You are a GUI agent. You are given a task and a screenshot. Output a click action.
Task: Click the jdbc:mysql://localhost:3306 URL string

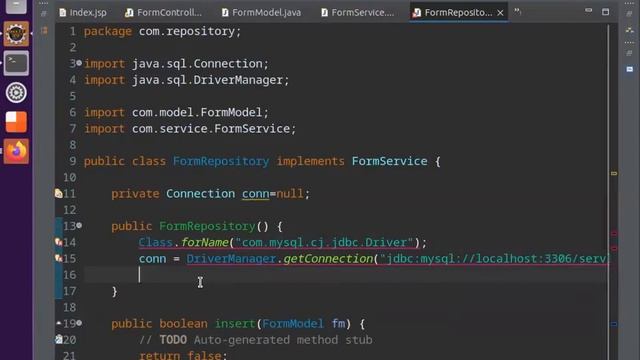coord(493,259)
